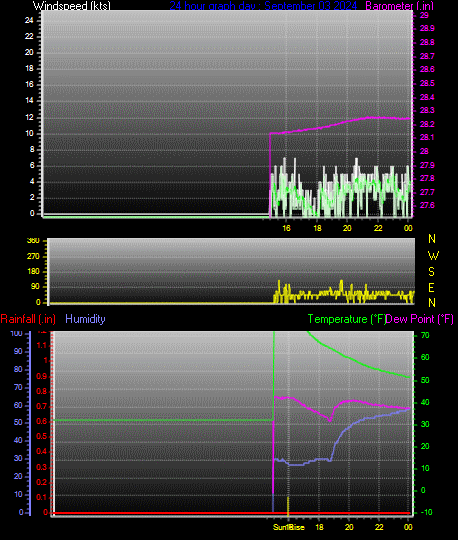Screen dimensions: 458x540
Task: Click the windspeed axis value 12
Action: coord(29,117)
